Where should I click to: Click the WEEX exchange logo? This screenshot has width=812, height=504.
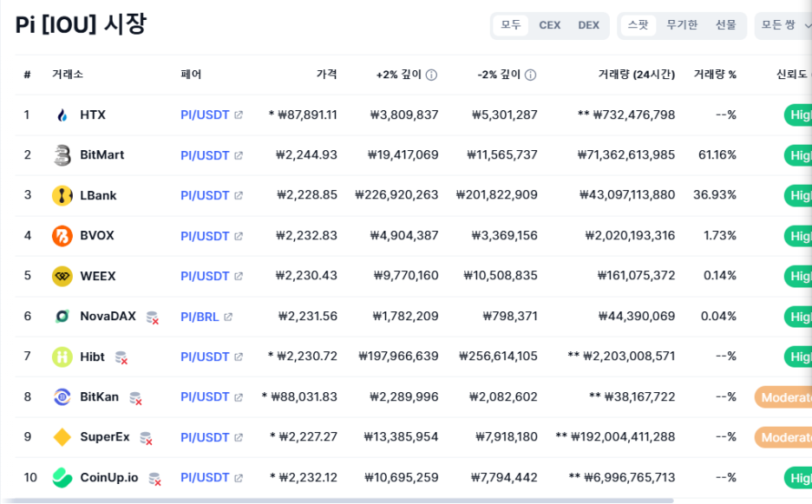(62, 276)
